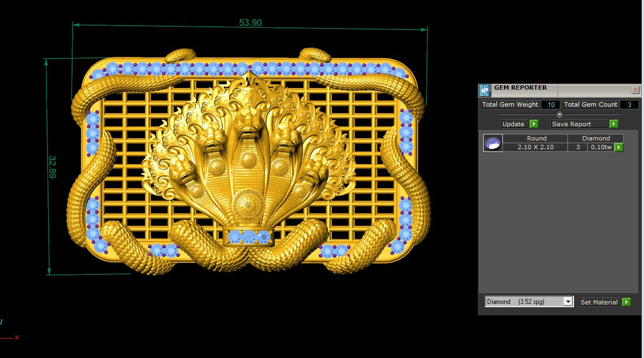Select the 'Diamond' cell in gem table

point(595,138)
